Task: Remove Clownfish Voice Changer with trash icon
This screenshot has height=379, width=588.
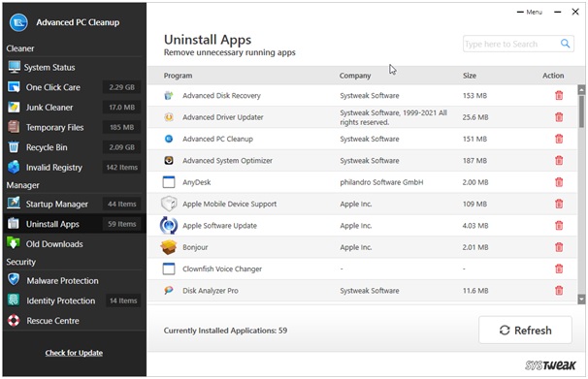Action: click(x=559, y=268)
